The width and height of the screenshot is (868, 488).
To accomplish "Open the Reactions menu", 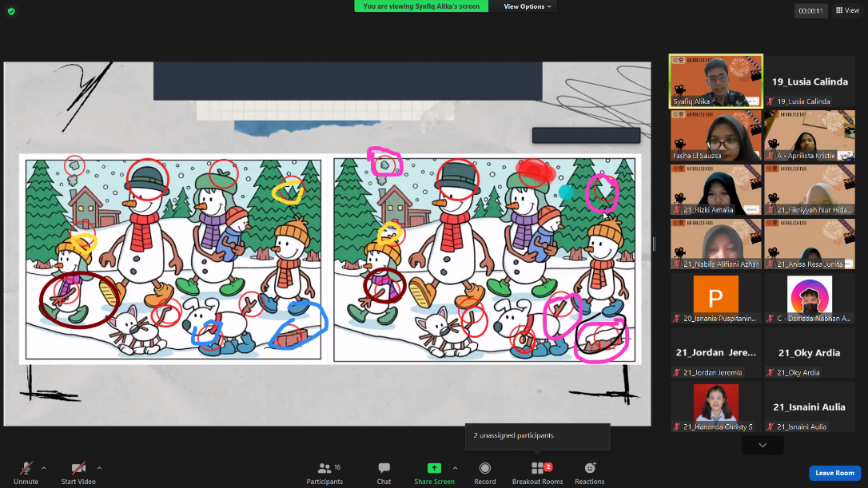I will point(590,474).
